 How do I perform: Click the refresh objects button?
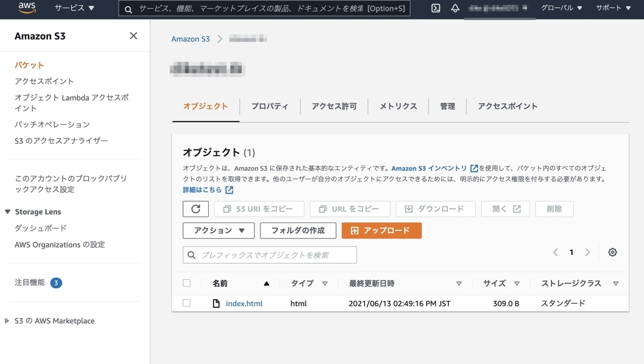point(195,209)
